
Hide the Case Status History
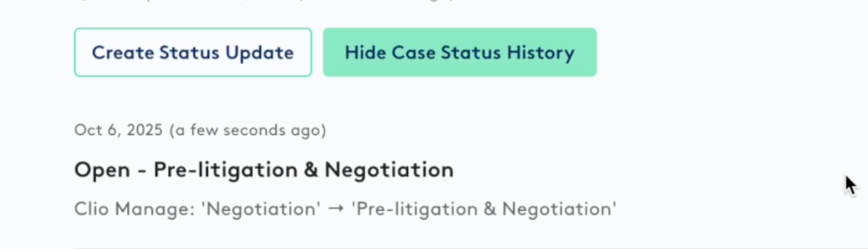click(x=459, y=52)
